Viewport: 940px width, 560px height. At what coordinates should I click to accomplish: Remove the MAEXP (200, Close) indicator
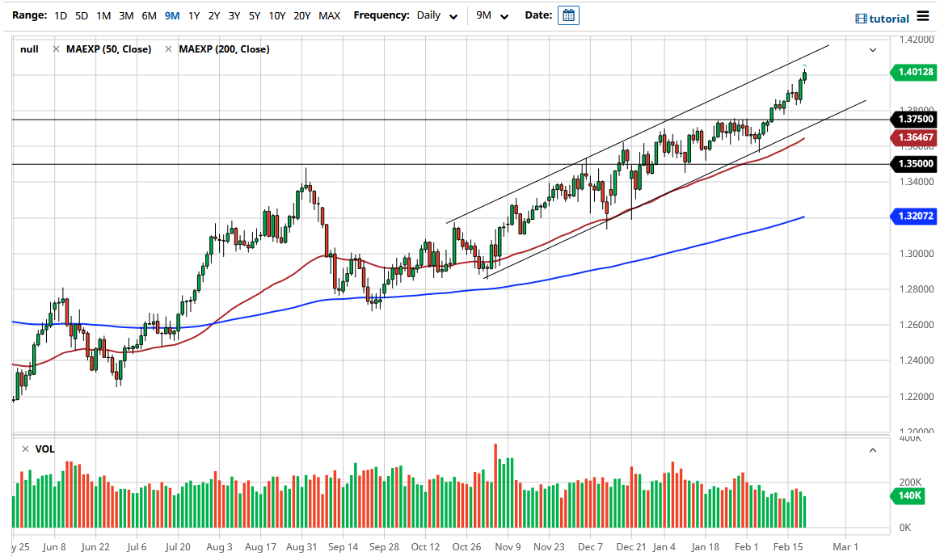pyautogui.click(x=168, y=48)
